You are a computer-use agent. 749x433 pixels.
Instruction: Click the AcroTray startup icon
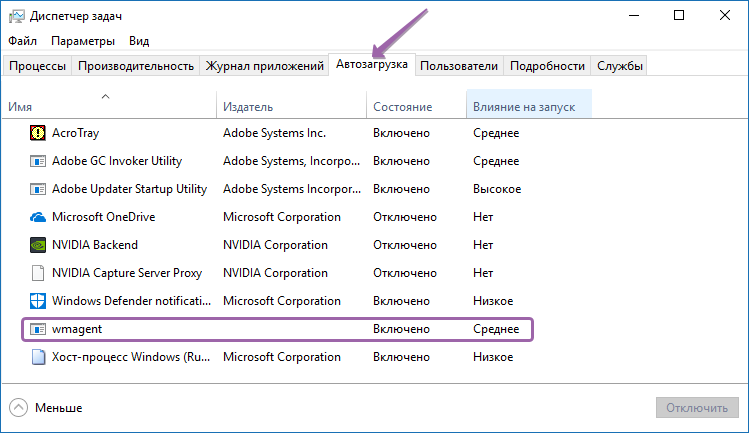point(38,132)
